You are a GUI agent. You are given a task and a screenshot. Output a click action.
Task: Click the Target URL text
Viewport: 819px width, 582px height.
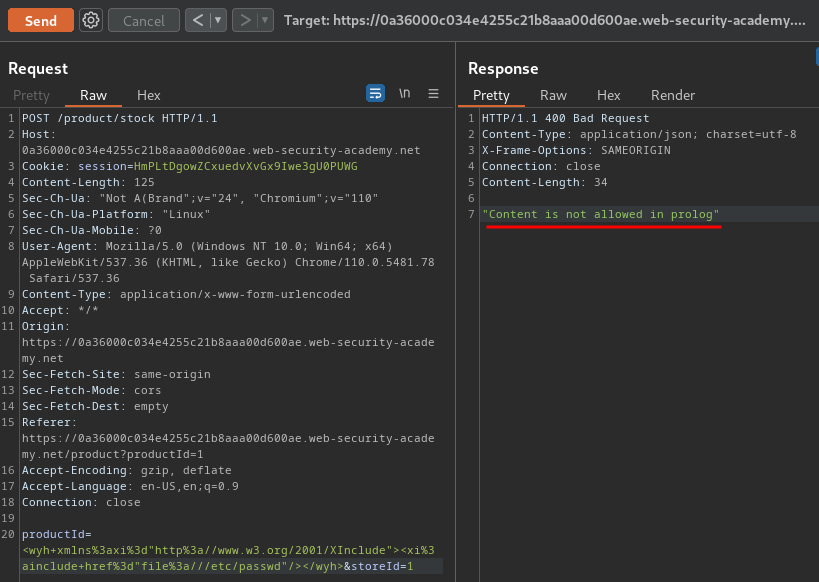(544, 20)
